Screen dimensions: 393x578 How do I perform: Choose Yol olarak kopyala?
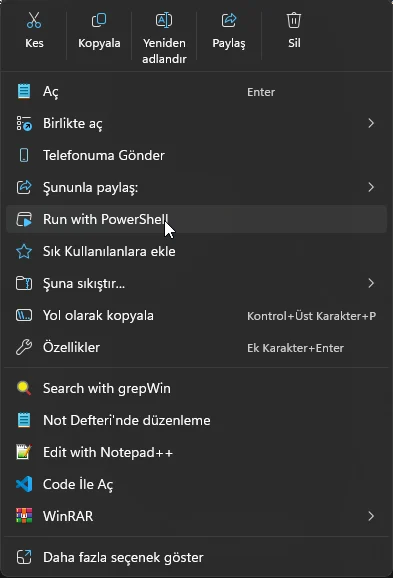196,316
